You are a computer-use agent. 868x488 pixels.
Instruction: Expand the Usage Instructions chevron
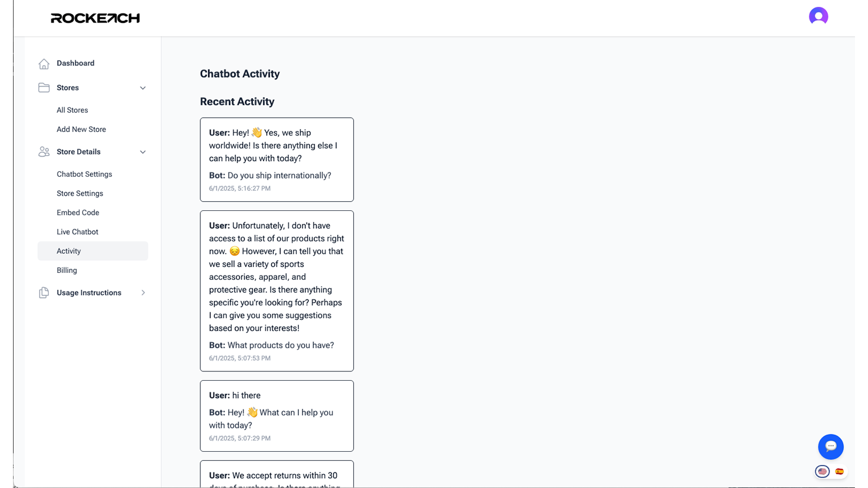point(143,293)
